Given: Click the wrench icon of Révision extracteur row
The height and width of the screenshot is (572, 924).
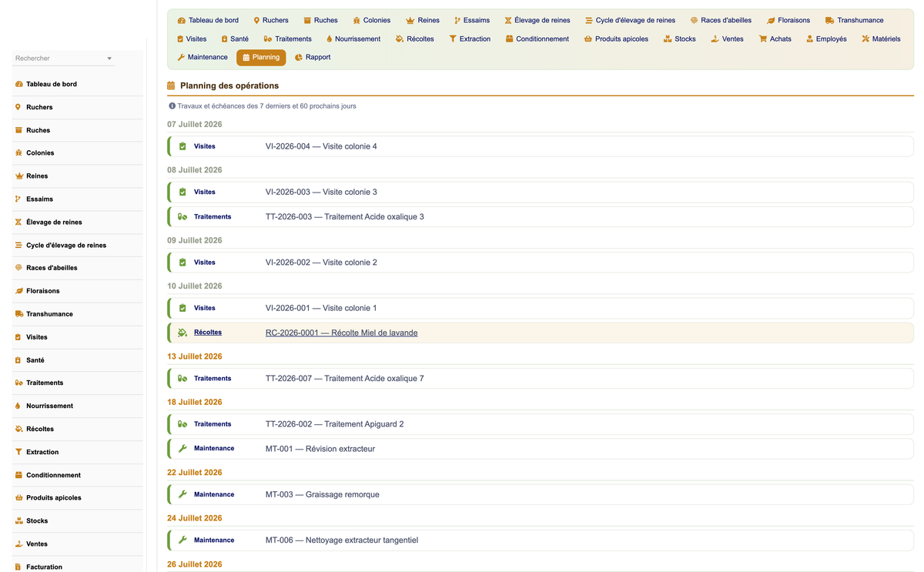Looking at the screenshot, I should point(182,449).
